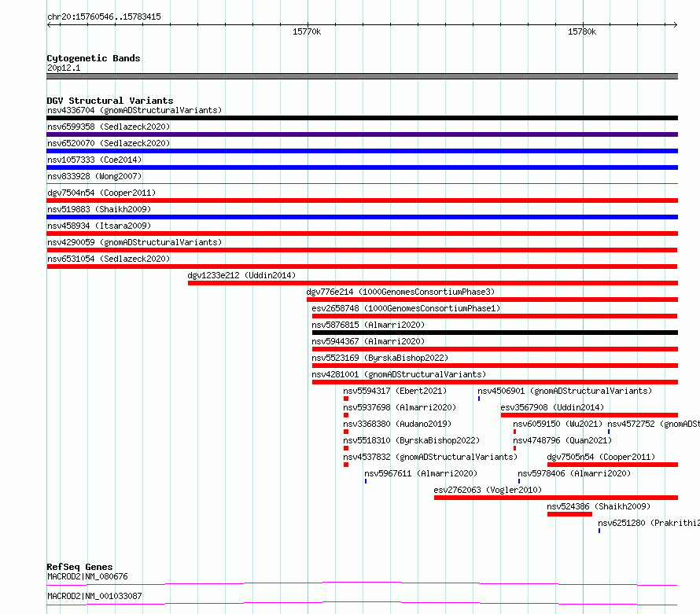Click the nsv524386 (Shaikh2009) label
This screenshot has height=614, width=700.
(599, 506)
